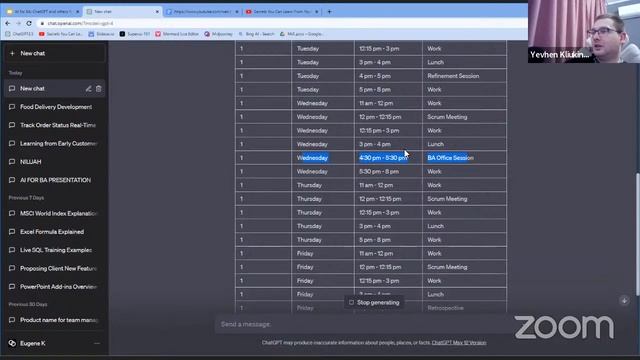The image size is (640, 360).
Task: Close the 'Secrets You Can Learn' YouTube tab
Action: 316,12
